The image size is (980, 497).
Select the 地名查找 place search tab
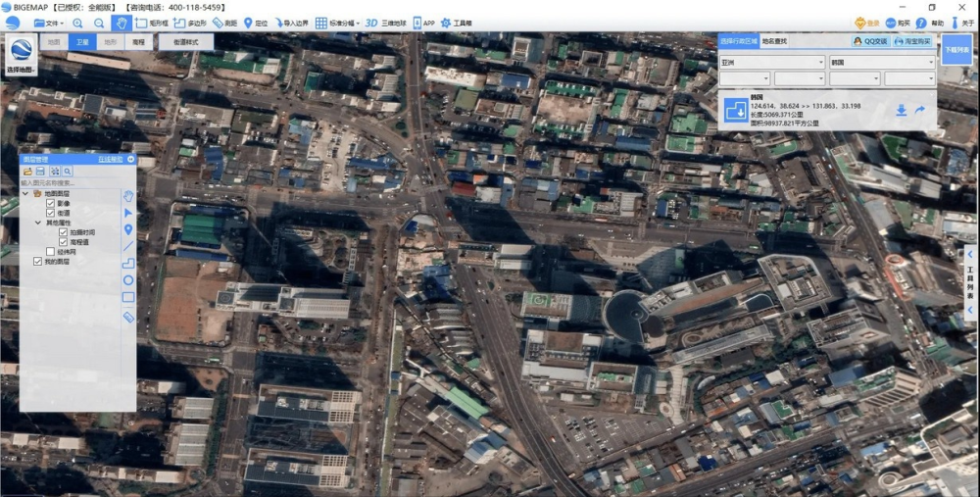pyautogui.click(x=774, y=41)
